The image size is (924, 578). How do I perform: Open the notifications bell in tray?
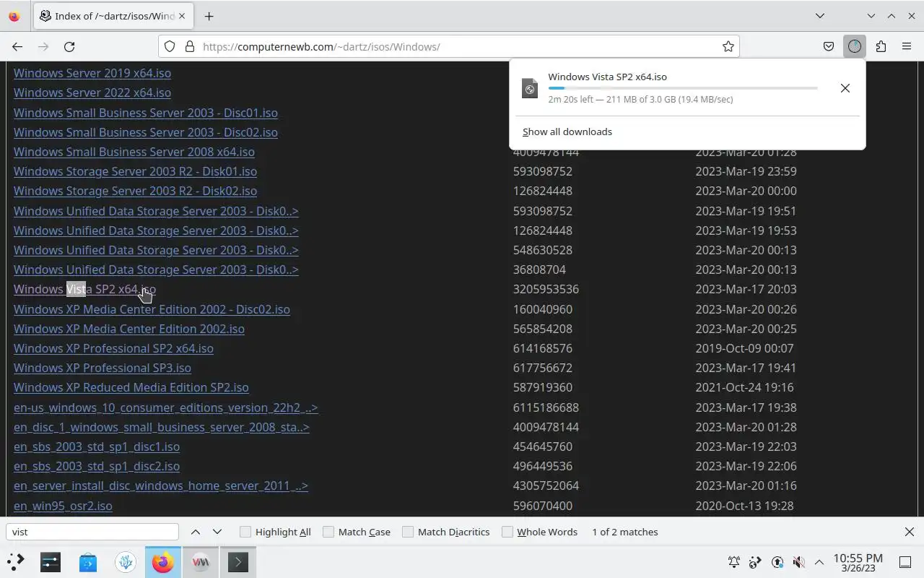(734, 561)
